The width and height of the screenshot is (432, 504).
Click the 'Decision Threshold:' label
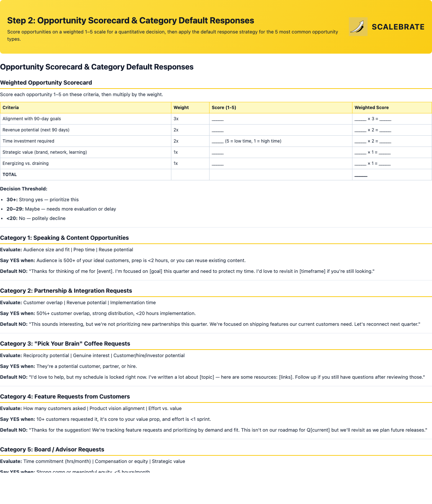[x=24, y=189]
